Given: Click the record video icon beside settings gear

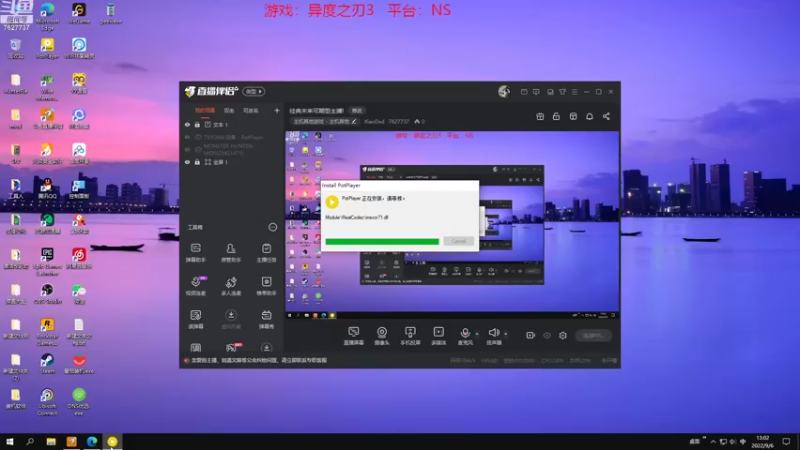Looking at the screenshot, I should [531, 335].
